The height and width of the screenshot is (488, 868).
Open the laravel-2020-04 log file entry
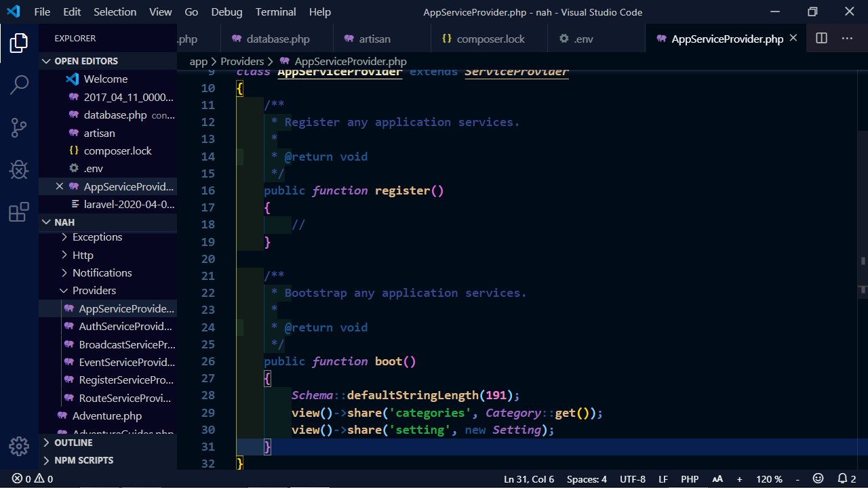[108, 204]
